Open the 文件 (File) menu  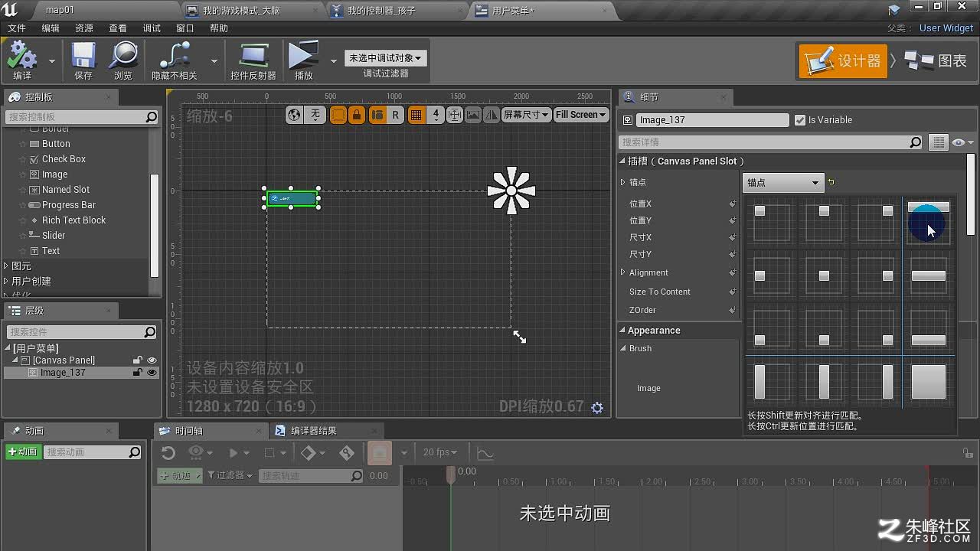[17, 28]
